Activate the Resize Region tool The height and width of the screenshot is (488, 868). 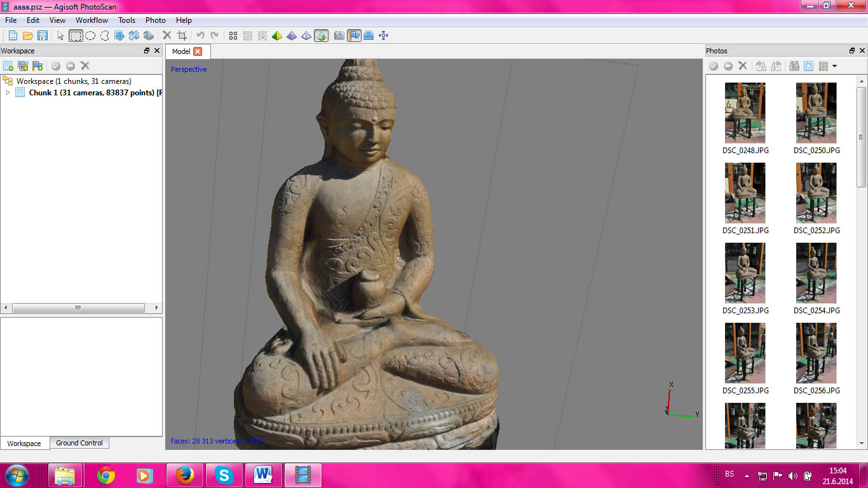tap(119, 36)
